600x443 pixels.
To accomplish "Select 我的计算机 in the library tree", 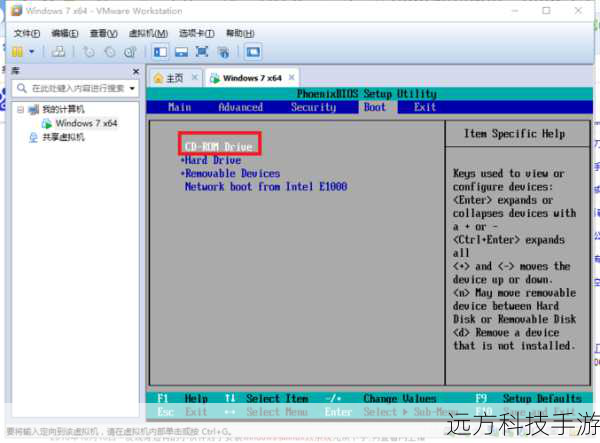I will 63,109.
